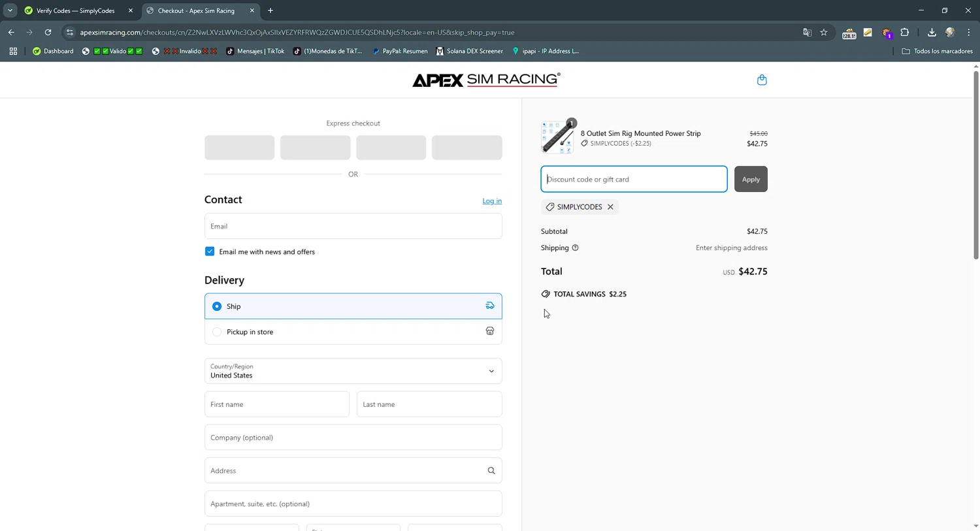Click the yellow note extension icon
The width and height of the screenshot is (980, 531).
(868, 32)
